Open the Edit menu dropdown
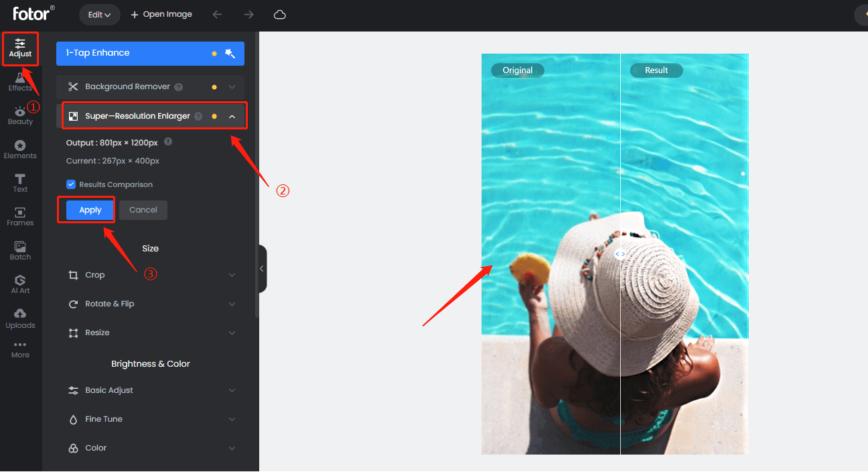This screenshot has height=472, width=868. 99,13
